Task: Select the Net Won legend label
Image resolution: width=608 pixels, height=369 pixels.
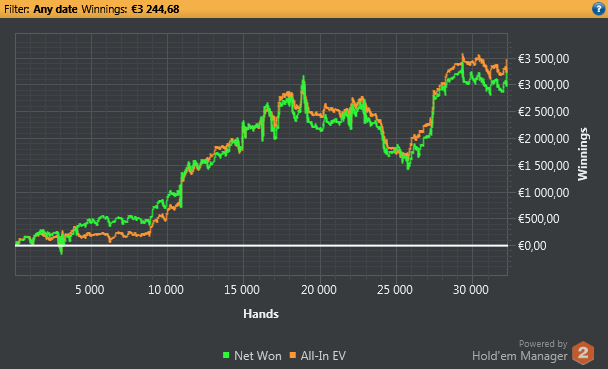Action: pos(257,355)
